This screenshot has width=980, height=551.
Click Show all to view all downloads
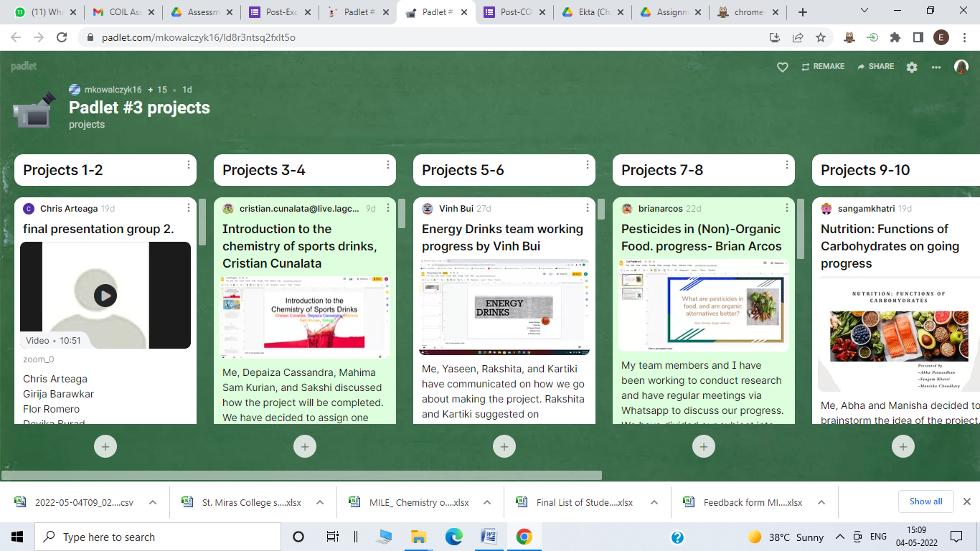pyautogui.click(x=925, y=501)
